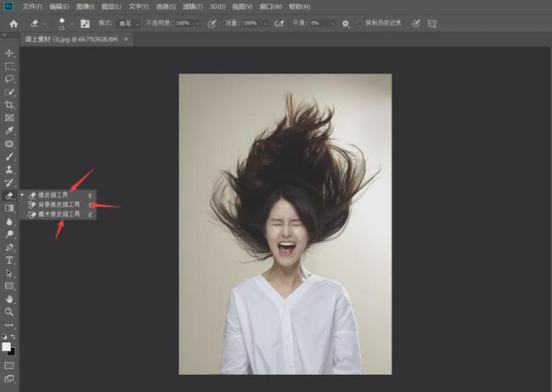
Task: Choose 魔术橡皮擦工具 from the flyout
Action: [58, 214]
